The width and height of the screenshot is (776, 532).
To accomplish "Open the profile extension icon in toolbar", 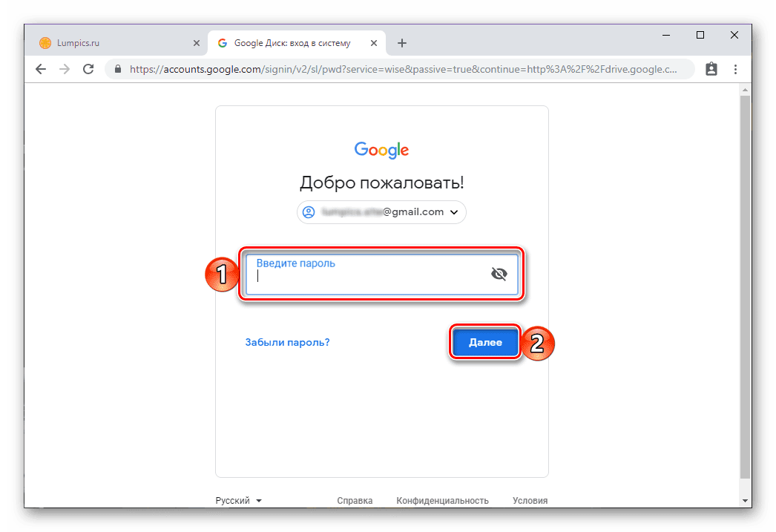I will click(711, 69).
